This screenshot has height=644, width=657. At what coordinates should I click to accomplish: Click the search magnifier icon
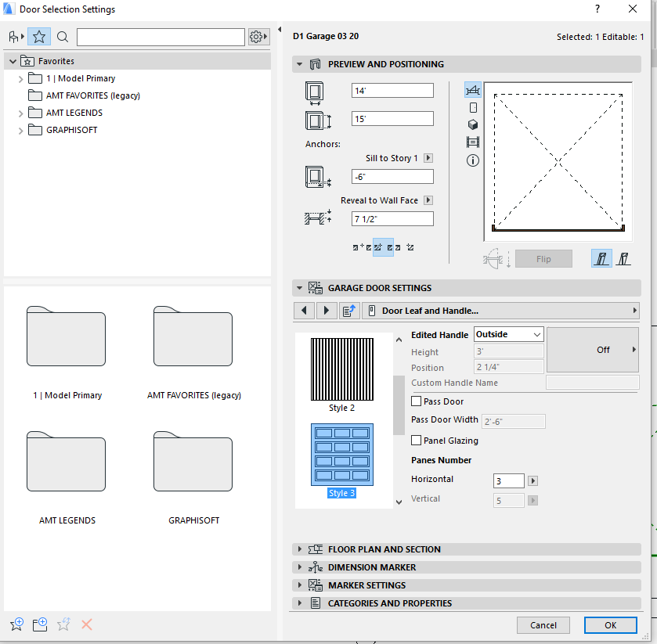pyautogui.click(x=63, y=37)
